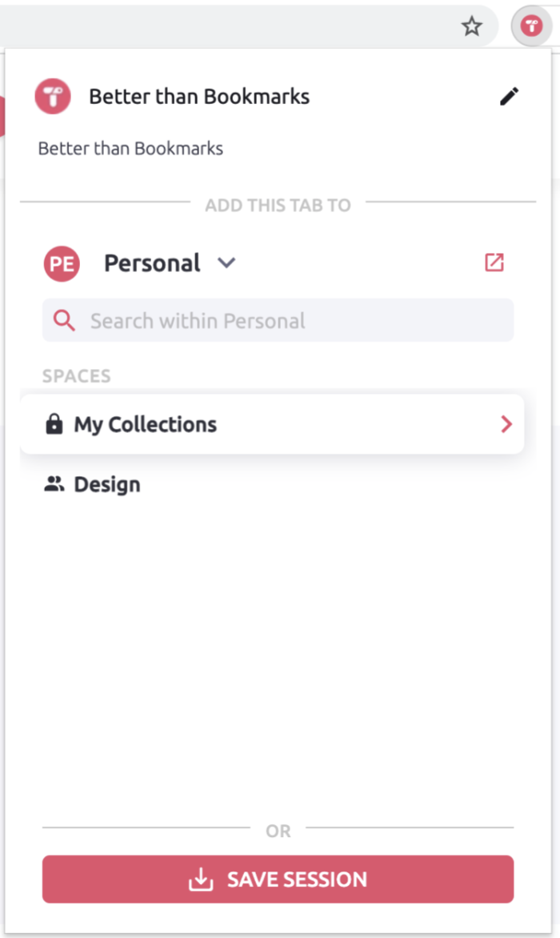Open Personal in a new tab via external link icon
Screen dimensions: 560x938
click(x=494, y=263)
